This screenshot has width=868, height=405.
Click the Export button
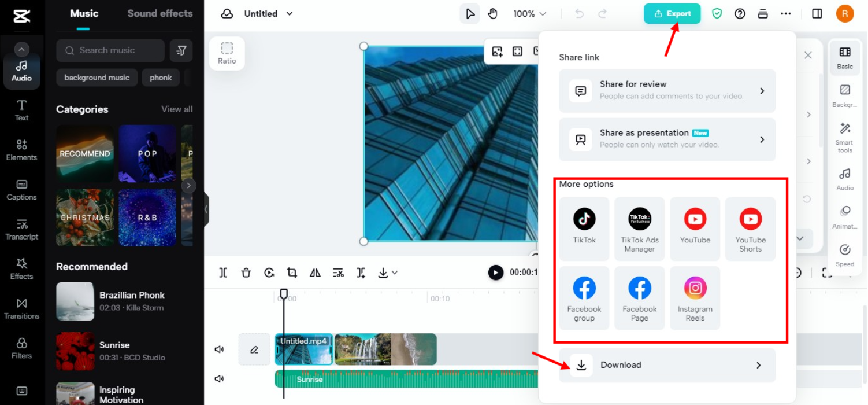(x=672, y=14)
